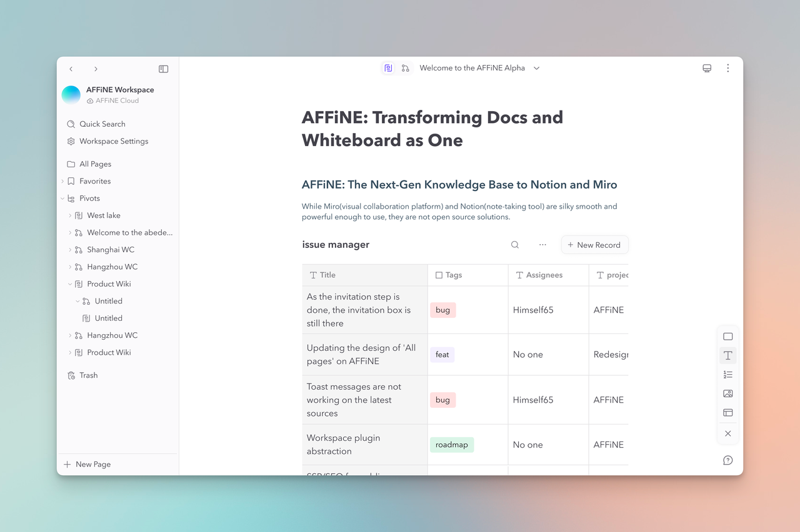800x532 pixels.
Task: Select the bug tag in Toast messages row
Action: tap(443, 400)
